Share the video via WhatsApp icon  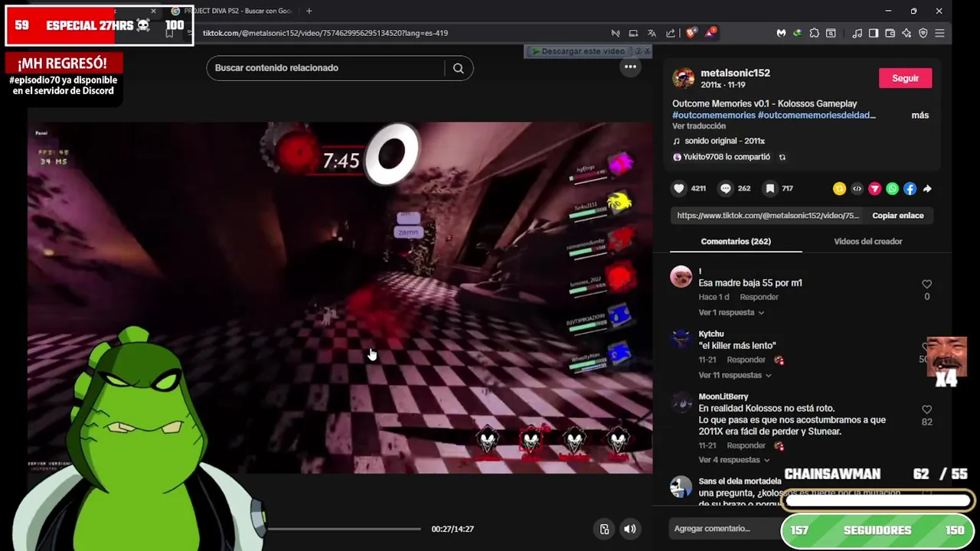(x=892, y=188)
